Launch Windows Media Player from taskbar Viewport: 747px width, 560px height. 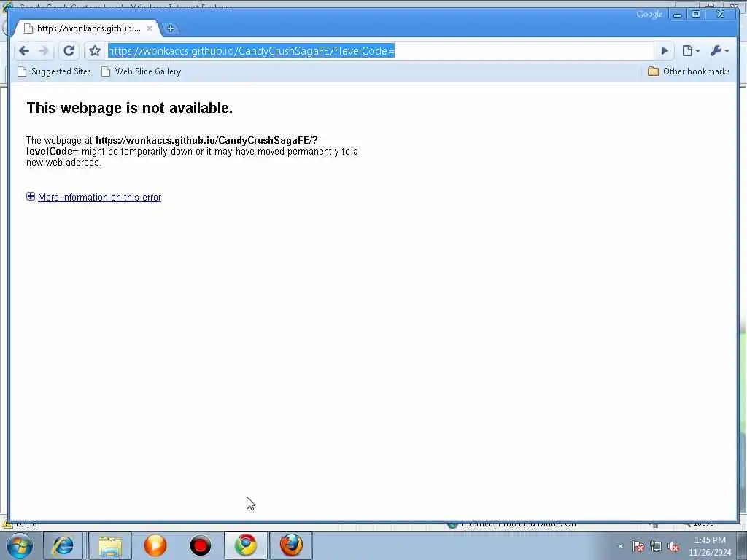pyautogui.click(x=155, y=545)
